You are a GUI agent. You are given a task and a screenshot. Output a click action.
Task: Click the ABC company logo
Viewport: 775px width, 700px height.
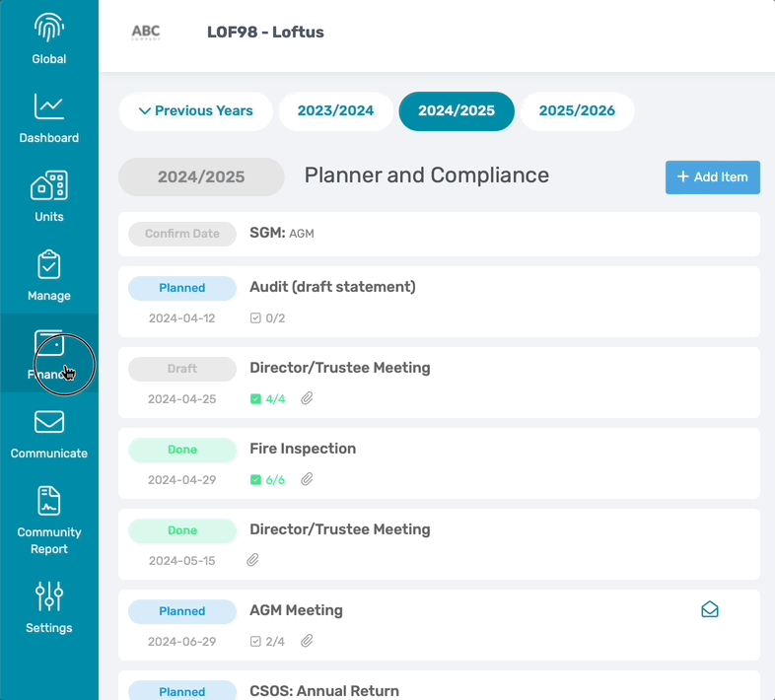[x=146, y=33]
